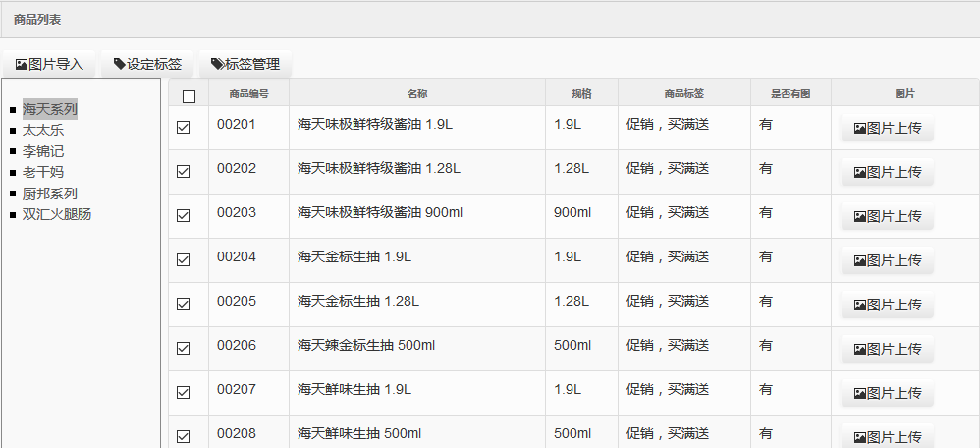Upload image for product 00203
980x448 pixels.
(x=888, y=216)
